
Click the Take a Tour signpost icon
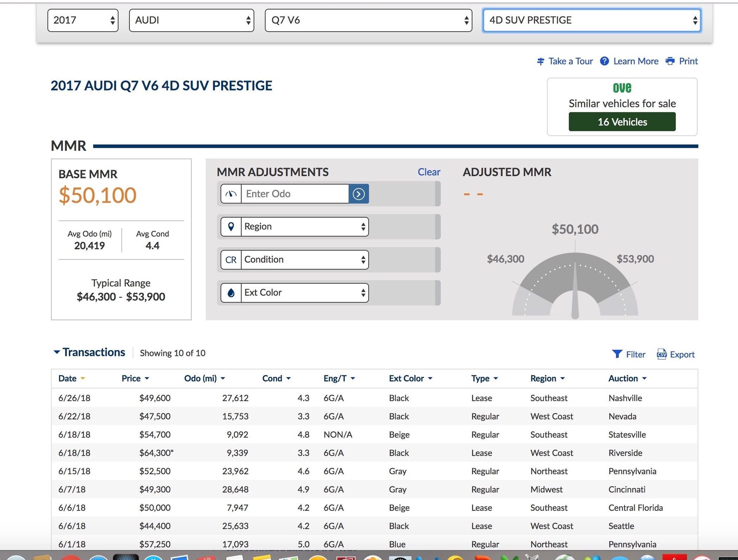coord(540,61)
